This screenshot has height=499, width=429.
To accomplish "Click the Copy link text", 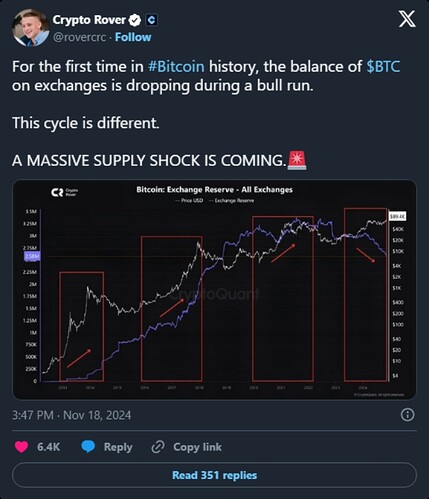I will [x=197, y=447].
